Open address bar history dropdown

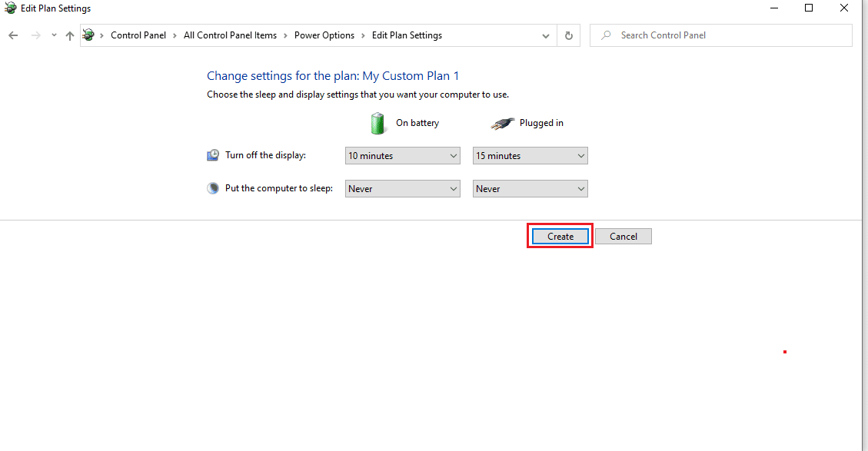546,35
